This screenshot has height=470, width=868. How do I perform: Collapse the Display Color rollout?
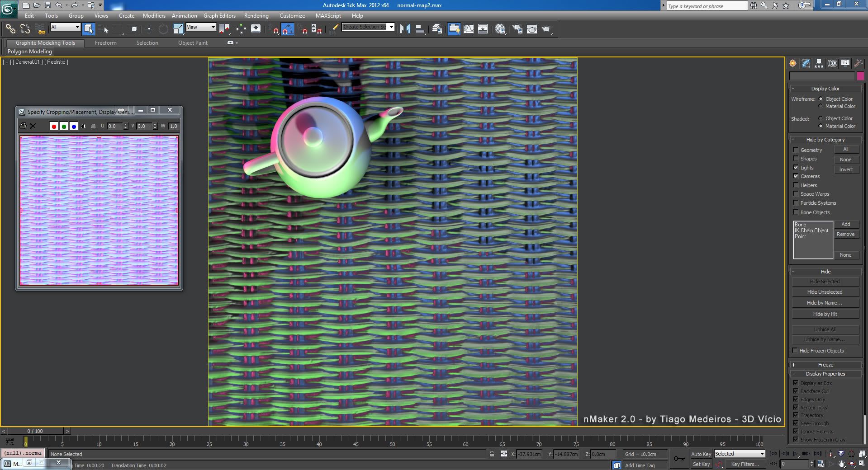tap(825, 89)
